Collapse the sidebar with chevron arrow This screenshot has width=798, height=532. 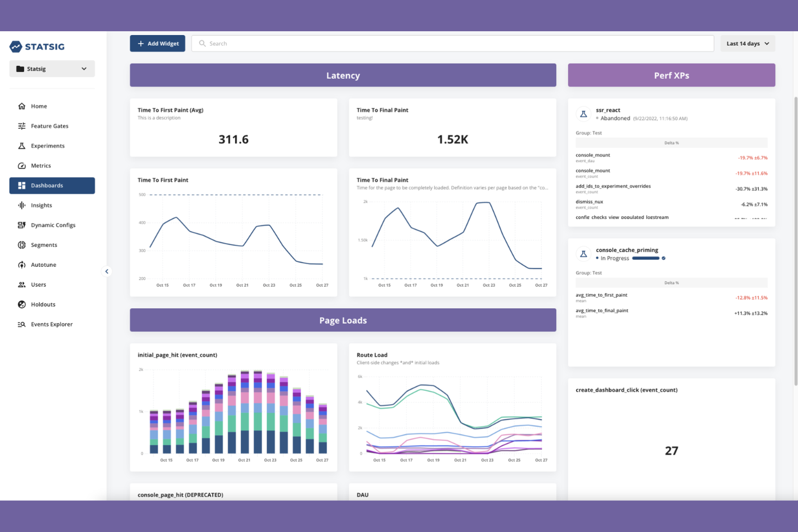pyautogui.click(x=107, y=271)
